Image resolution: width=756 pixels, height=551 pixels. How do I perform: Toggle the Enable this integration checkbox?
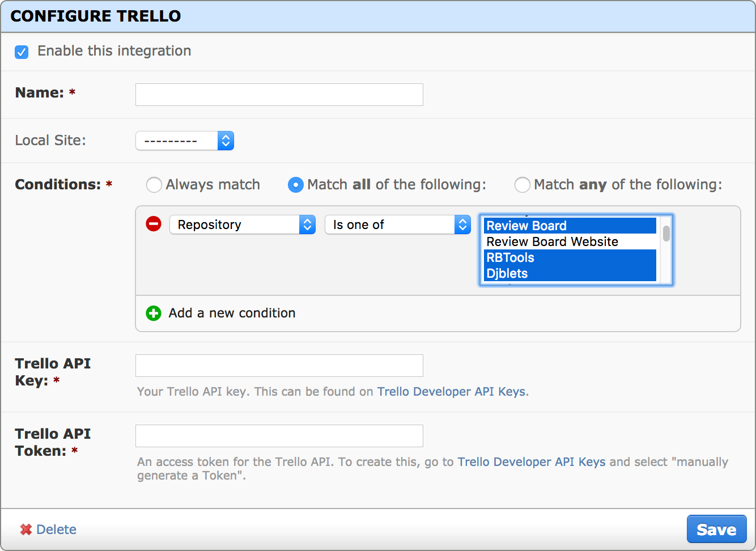tap(22, 52)
